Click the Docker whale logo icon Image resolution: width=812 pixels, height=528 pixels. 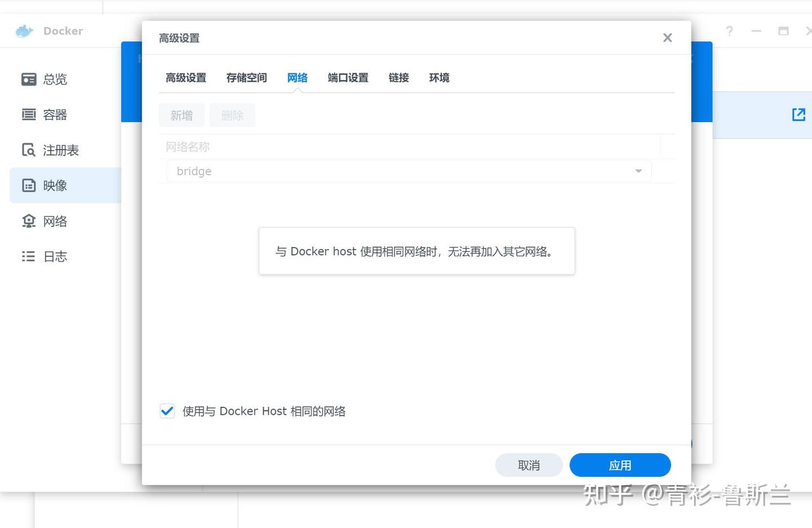[24, 31]
